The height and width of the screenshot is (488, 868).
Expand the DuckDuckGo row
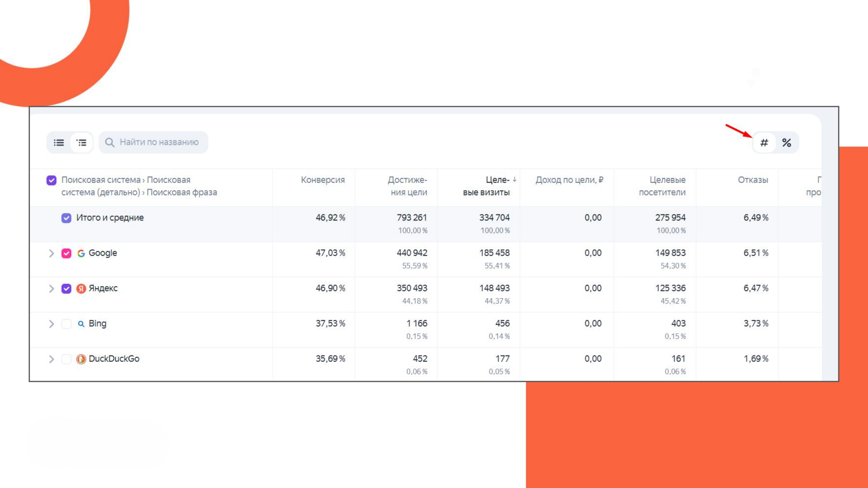(x=52, y=359)
